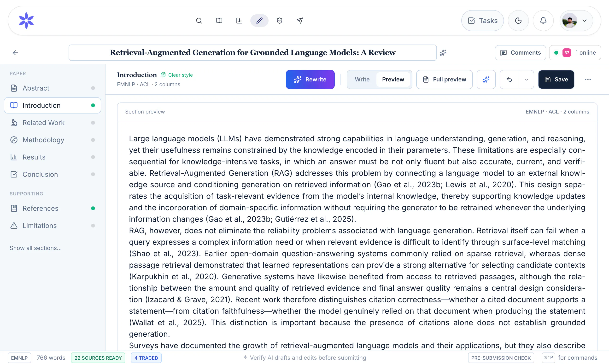The image size is (609, 364).
Task: Switch to the Preview tab
Action: coord(393,80)
